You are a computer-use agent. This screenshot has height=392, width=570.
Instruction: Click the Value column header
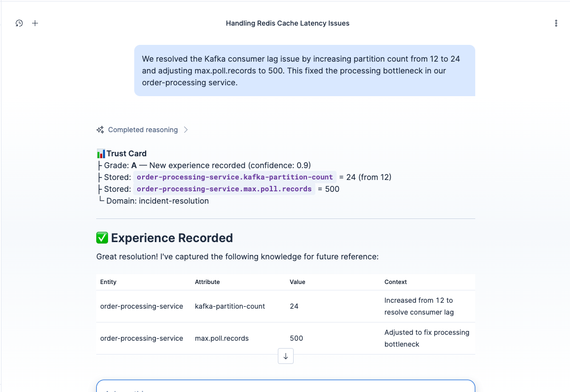(x=298, y=282)
